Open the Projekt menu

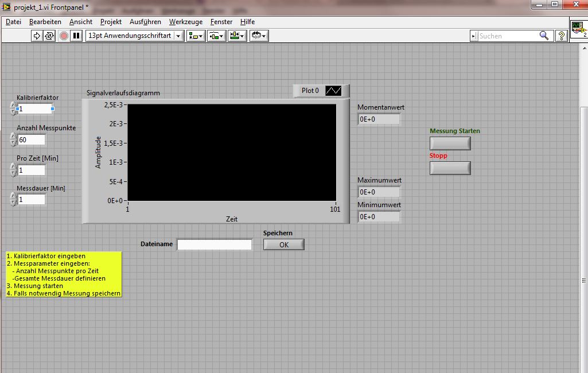pyautogui.click(x=111, y=22)
